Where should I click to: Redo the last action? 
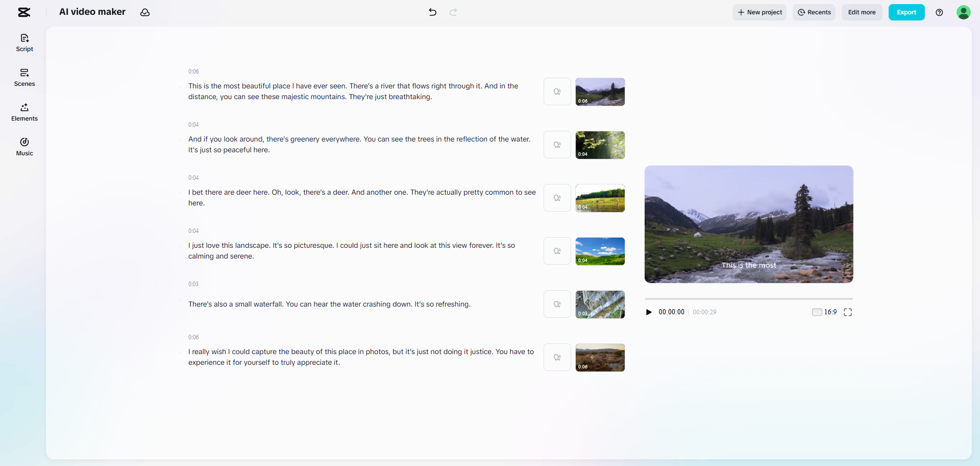[453, 12]
